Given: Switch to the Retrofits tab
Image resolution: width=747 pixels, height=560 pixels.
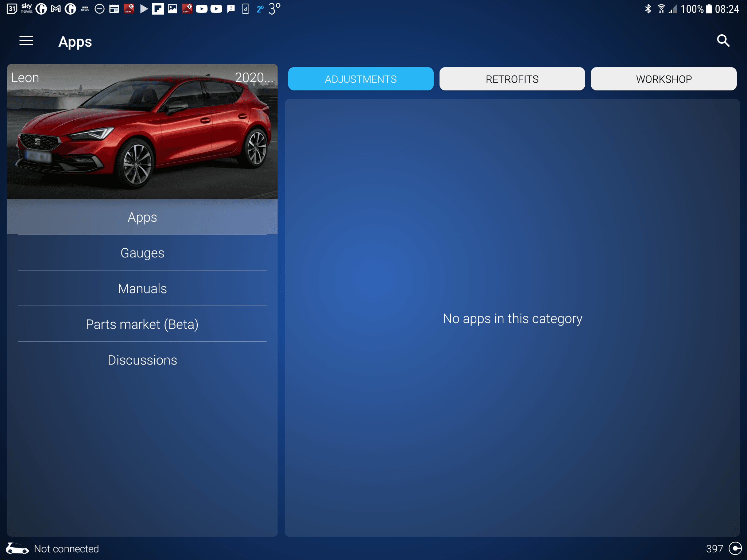Looking at the screenshot, I should pos(512,79).
